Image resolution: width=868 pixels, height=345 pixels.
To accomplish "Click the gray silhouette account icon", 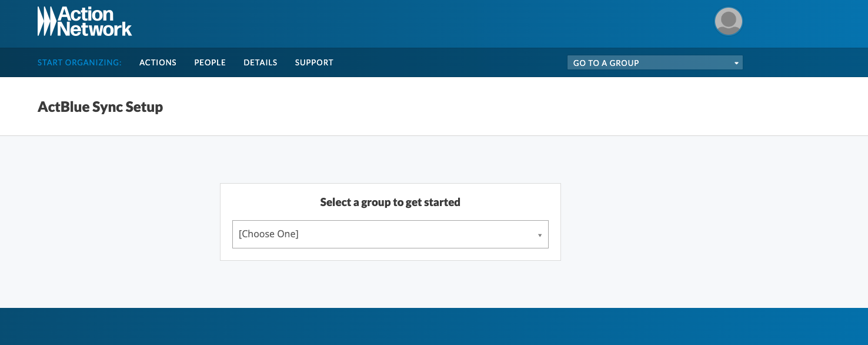I will pos(729,21).
